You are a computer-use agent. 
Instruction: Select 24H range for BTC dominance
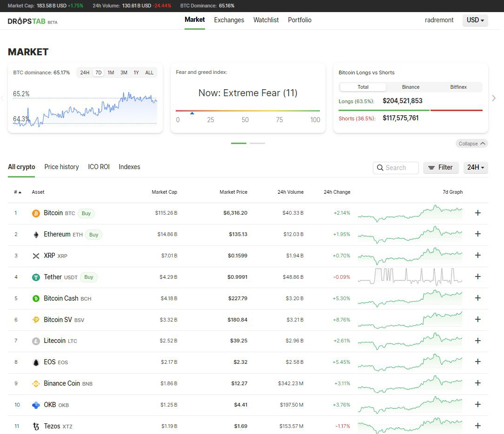85,72
